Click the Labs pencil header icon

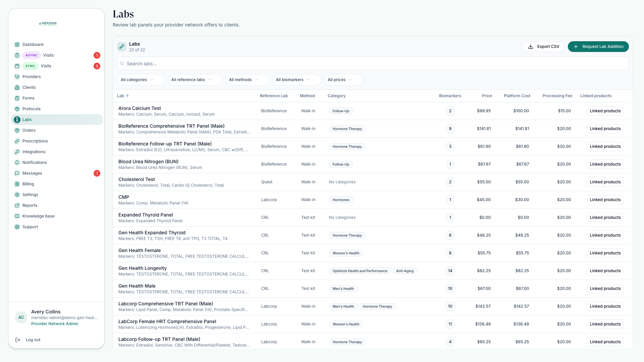click(x=122, y=47)
